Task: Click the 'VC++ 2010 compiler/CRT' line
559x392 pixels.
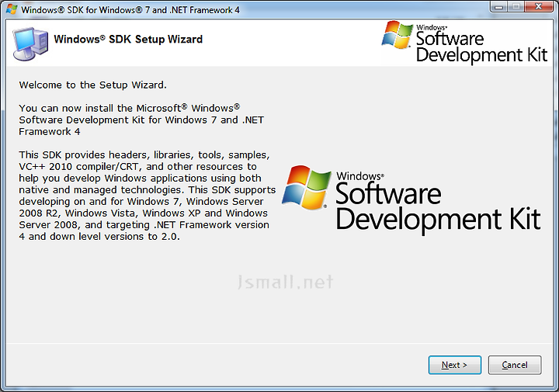Action: click(x=137, y=167)
